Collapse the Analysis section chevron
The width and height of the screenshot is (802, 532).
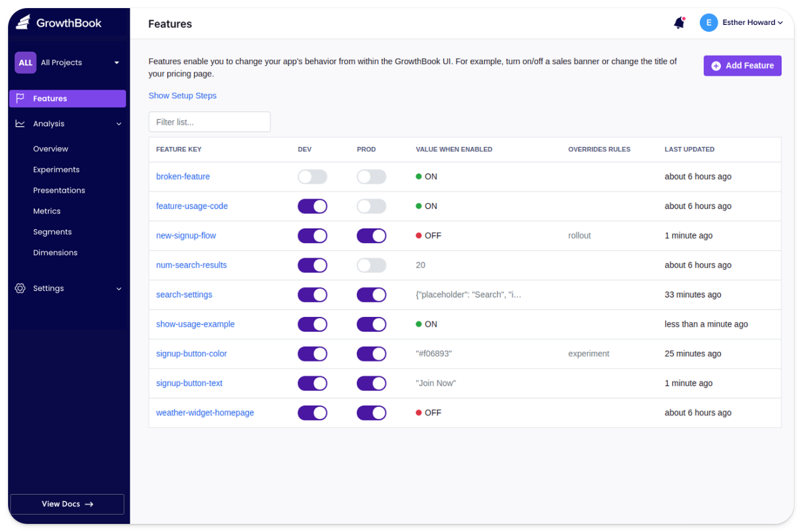click(x=118, y=123)
